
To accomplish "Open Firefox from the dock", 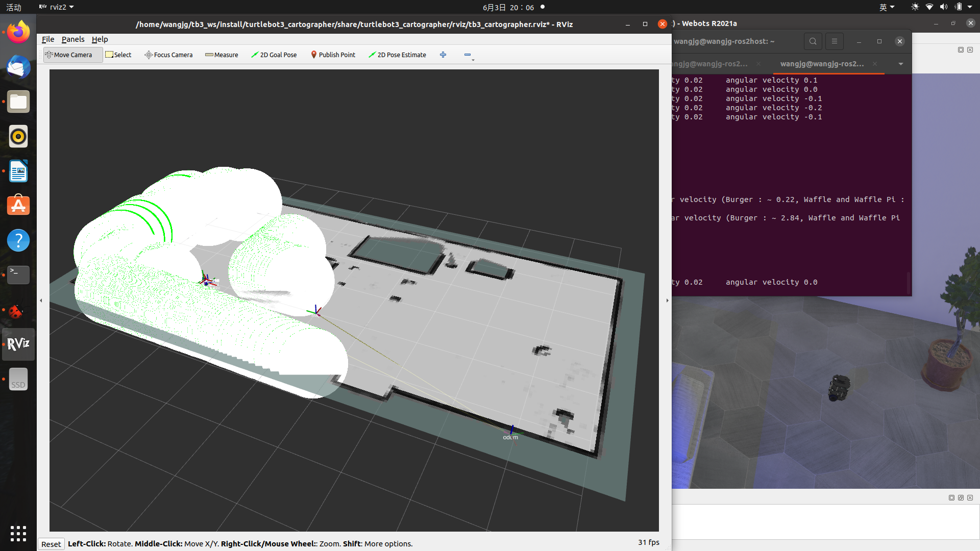I will point(18,32).
